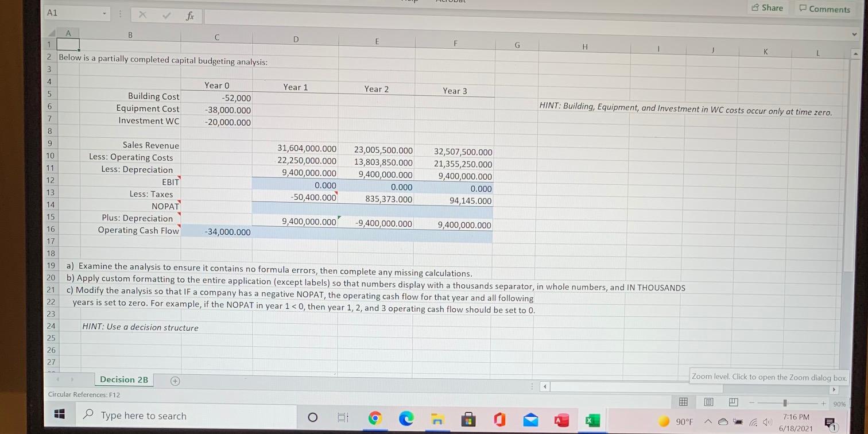Screen dimensions: 868x434
Task: Open the Office app on the taskbar
Action: point(501,420)
